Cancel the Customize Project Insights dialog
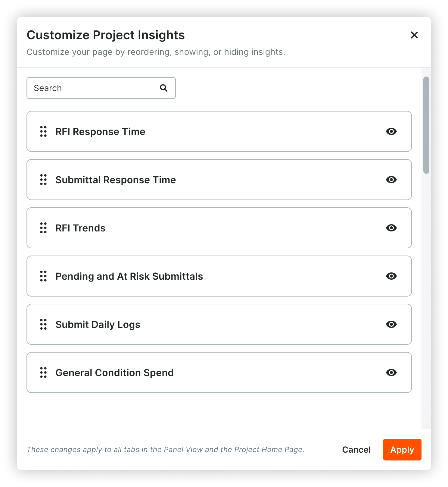Viewport: 448px width, 487px height. [356, 450]
